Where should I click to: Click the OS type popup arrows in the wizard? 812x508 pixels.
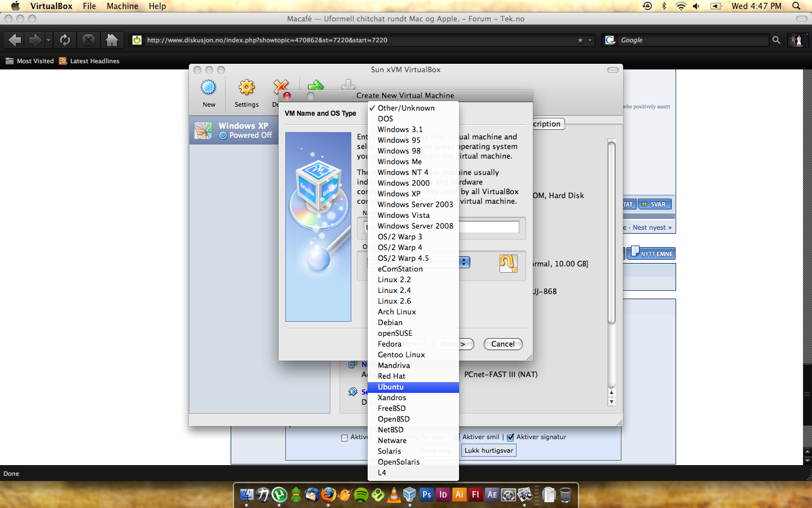coord(464,262)
